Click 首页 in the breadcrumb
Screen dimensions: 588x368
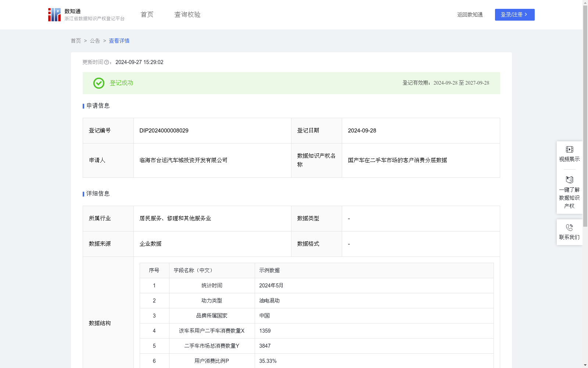pos(76,41)
